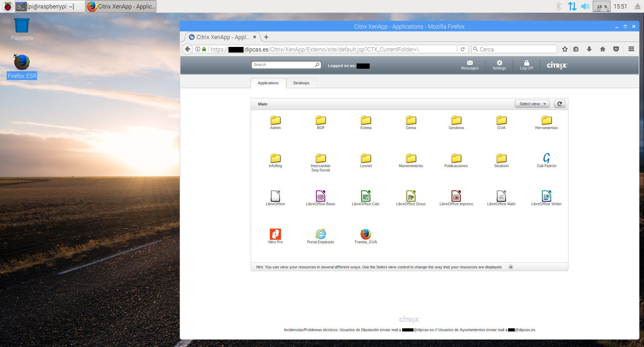Viewport: 644px width, 347px height.
Task: Open the Estima folder
Action: click(366, 122)
